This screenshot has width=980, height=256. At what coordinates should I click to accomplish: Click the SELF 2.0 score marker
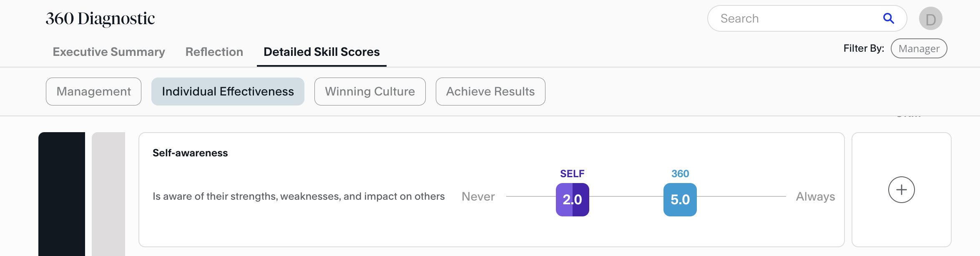[572, 200]
